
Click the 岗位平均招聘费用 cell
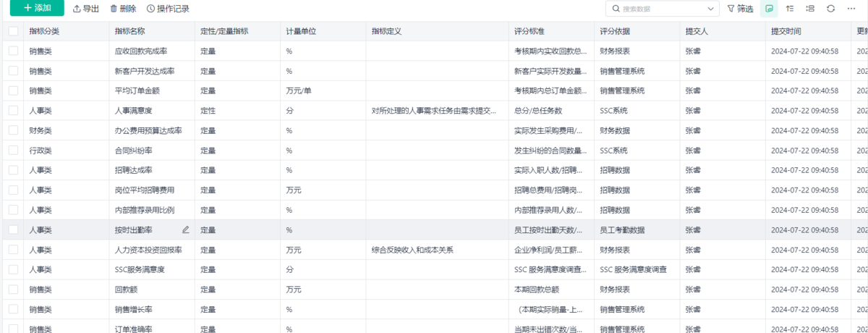click(x=152, y=190)
